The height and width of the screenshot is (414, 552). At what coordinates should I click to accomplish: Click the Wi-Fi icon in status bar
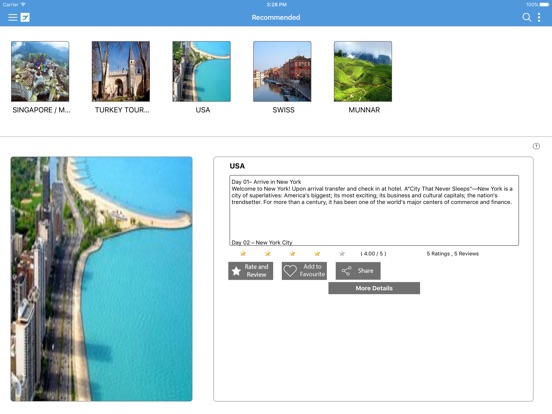pos(23,4)
